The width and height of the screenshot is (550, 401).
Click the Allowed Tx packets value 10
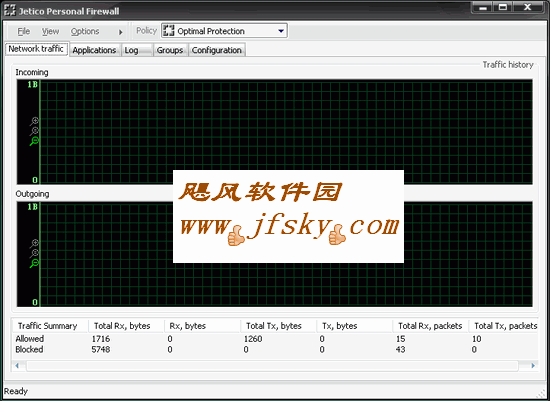click(476, 339)
